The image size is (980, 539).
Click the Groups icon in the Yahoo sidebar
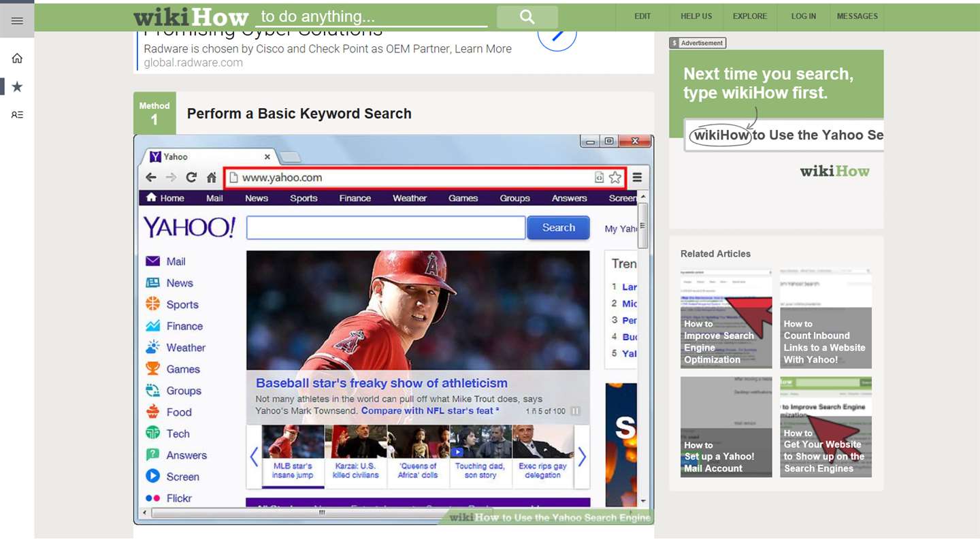tap(153, 391)
